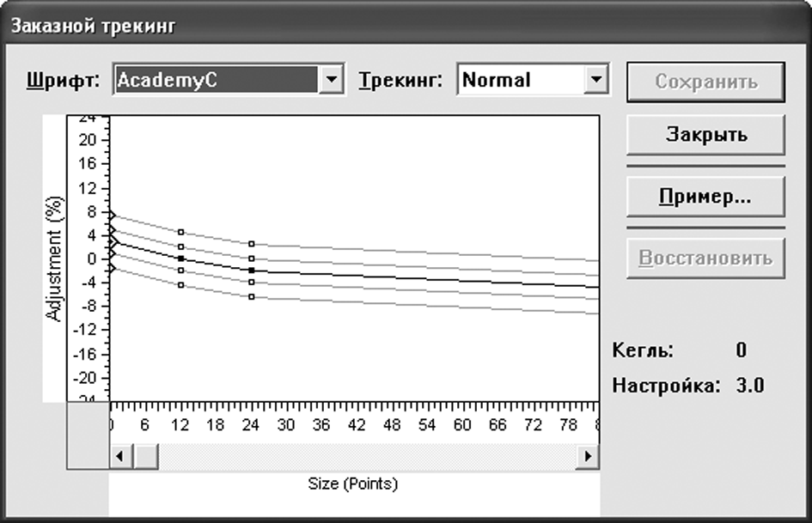
Task: Click the scrollbar left arrow
Action: 121,456
